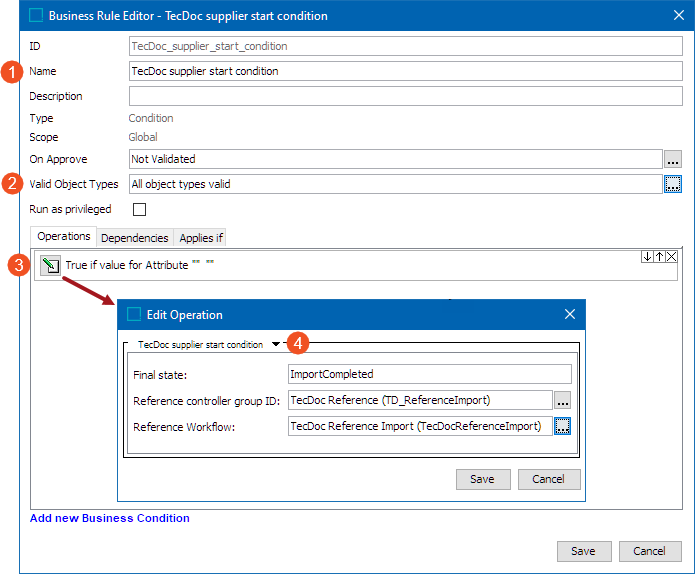This screenshot has width=695, height=574.
Task: Open the On Approve ellipsis picker
Action: [673, 159]
